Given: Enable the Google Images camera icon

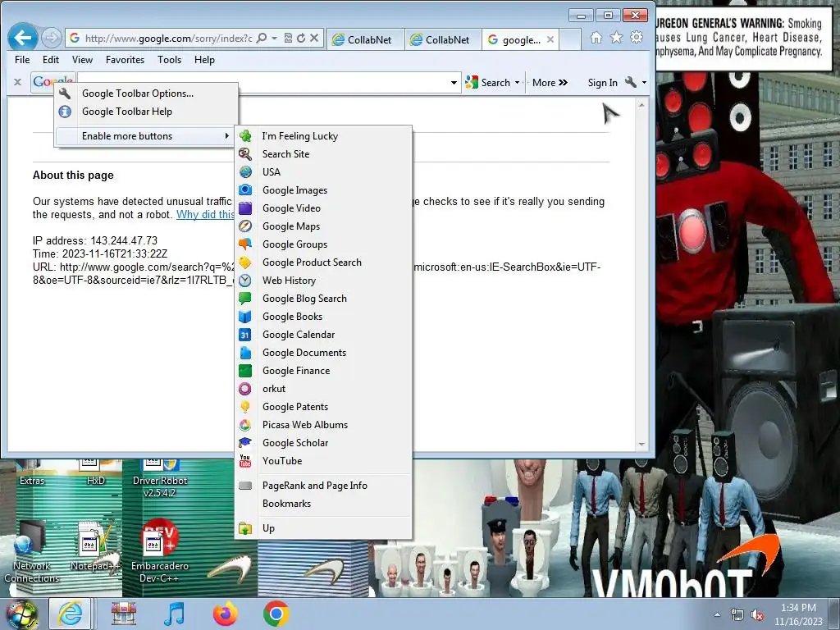Looking at the screenshot, I should (x=245, y=190).
